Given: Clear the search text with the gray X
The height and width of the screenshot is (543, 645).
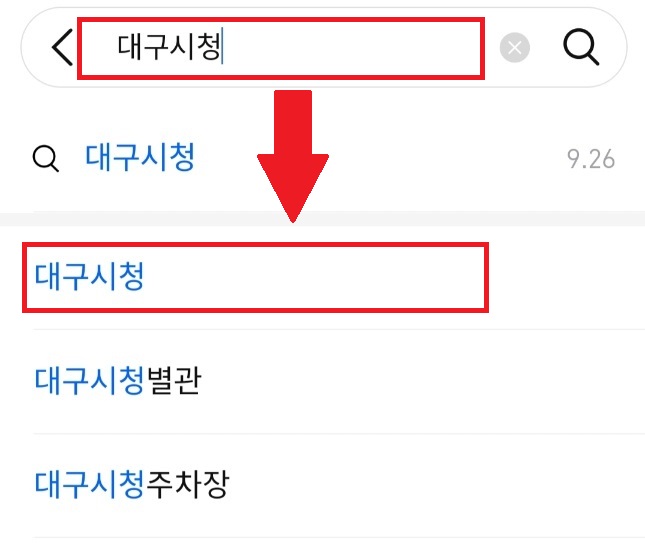Looking at the screenshot, I should tap(515, 48).
